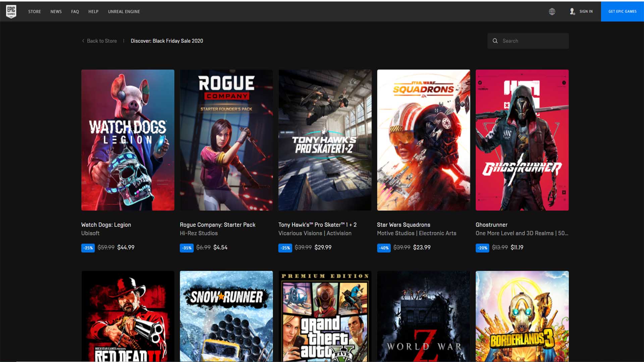Click the $44.99 sale price
Image resolution: width=644 pixels, height=362 pixels.
click(x=126, y=247)
